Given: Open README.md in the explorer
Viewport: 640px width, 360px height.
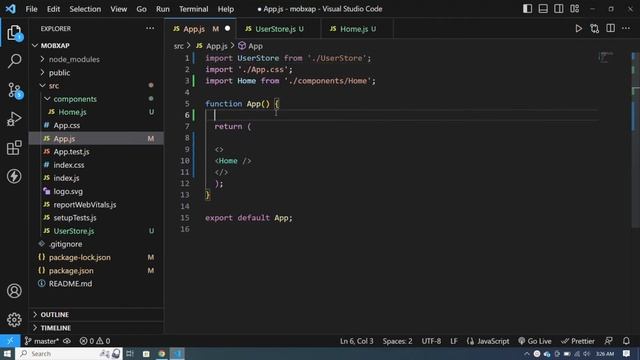Looking at the screenshot, I should [96, 284].
